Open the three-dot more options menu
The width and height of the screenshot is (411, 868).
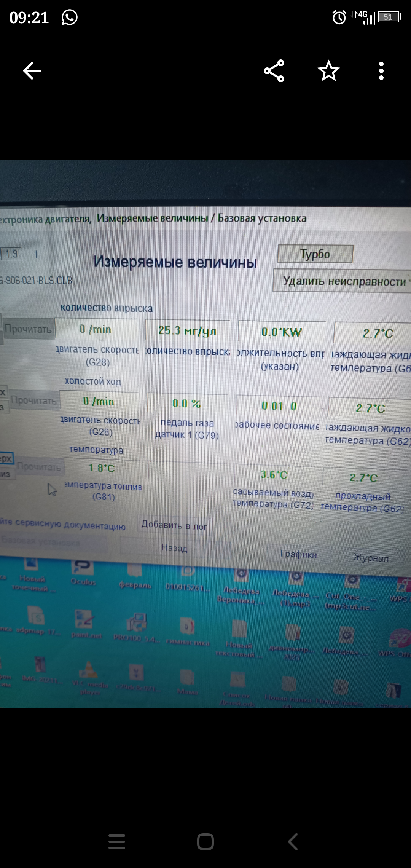(381, 71)
